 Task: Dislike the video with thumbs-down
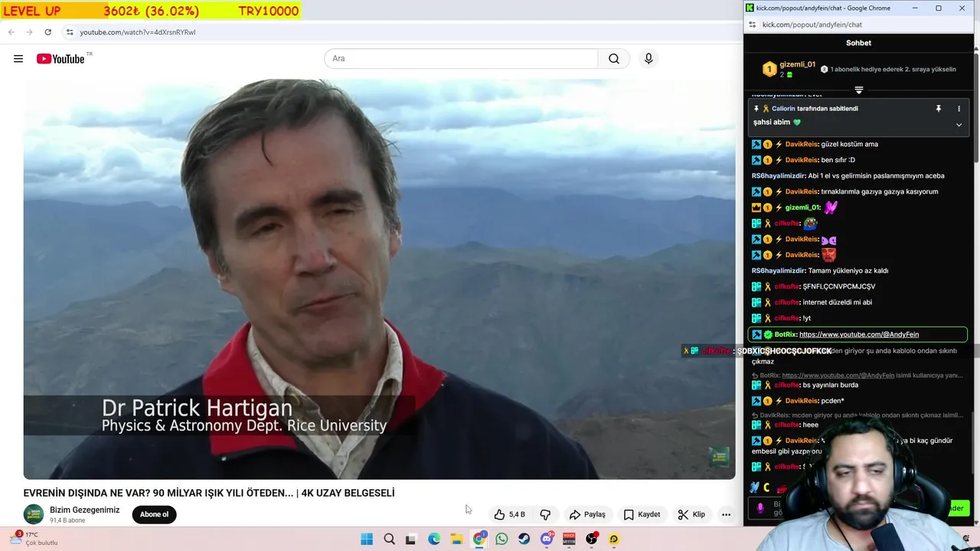tap(545, 514)
